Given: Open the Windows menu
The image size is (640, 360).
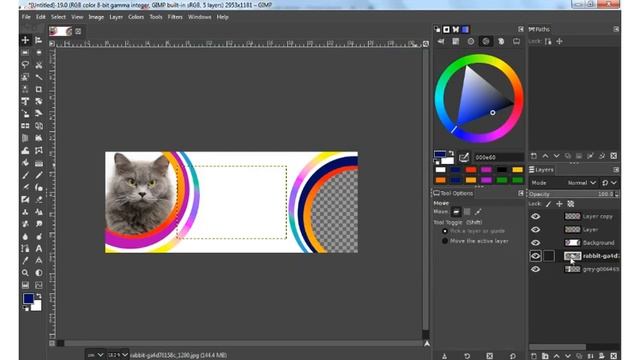Looking at the screenshot, I should coord(200,17).
